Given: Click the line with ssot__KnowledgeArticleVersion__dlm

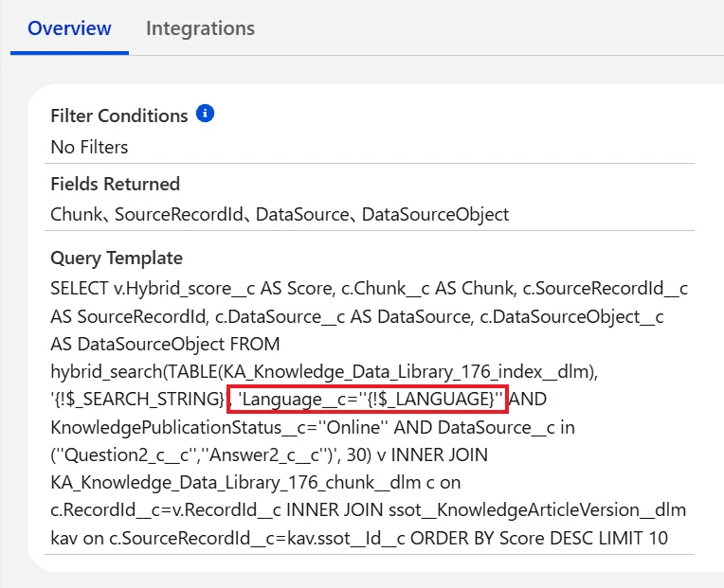Looking at the screenshot, I should [x=368, y=510].
